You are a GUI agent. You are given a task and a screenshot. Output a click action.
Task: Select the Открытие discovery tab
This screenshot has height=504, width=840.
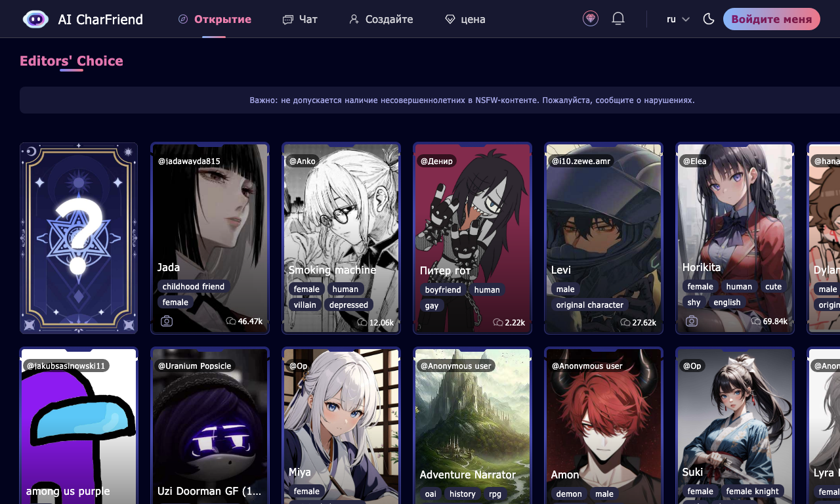pyautogui.click(x=215, y=19)
